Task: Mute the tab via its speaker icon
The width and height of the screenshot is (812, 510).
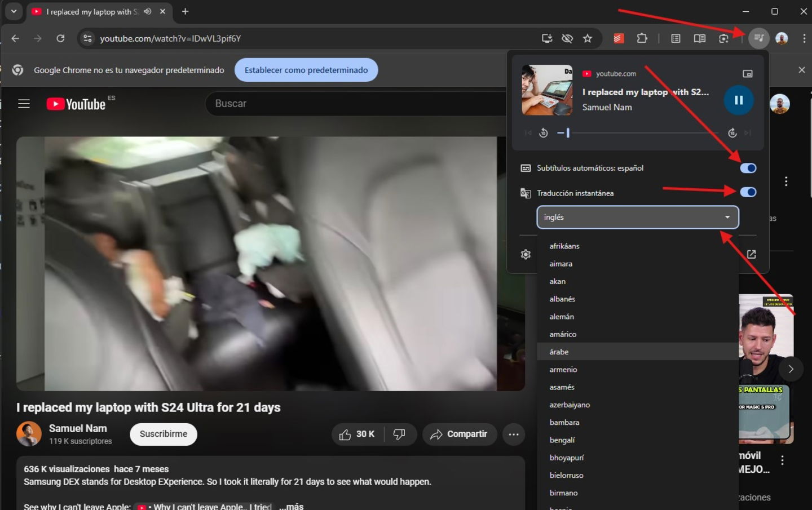Action: click(148, 11)
